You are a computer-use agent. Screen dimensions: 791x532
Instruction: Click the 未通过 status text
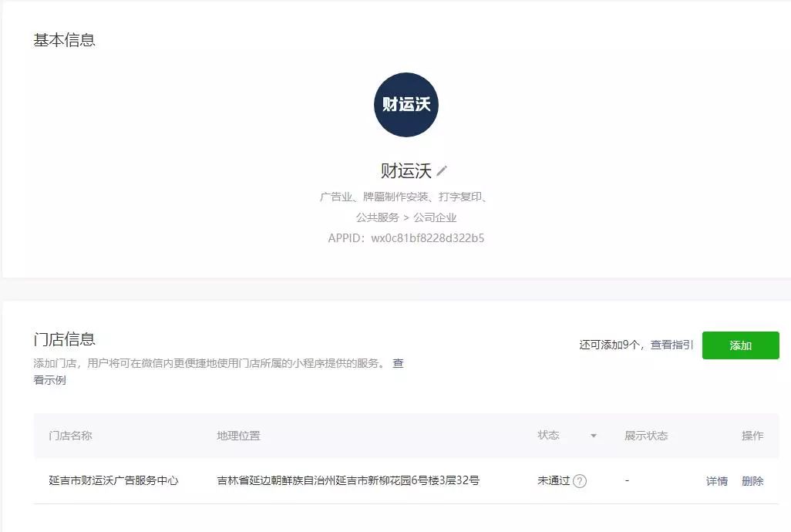(x=554, y=480)
